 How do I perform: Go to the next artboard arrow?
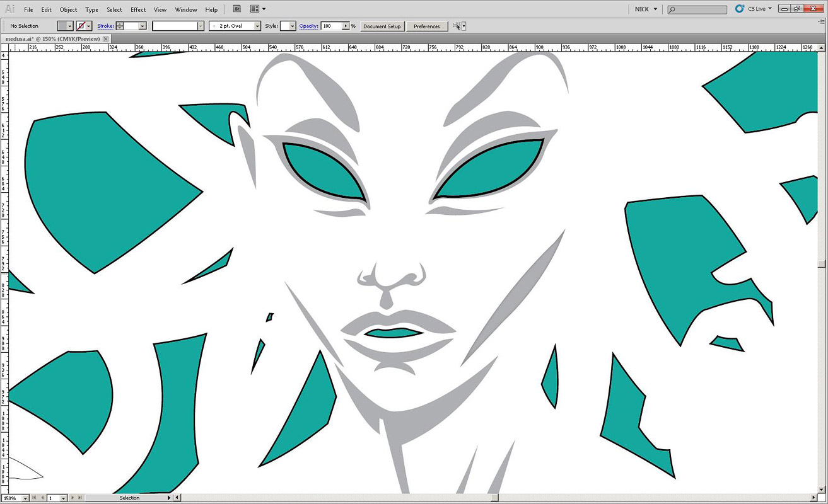73,498
